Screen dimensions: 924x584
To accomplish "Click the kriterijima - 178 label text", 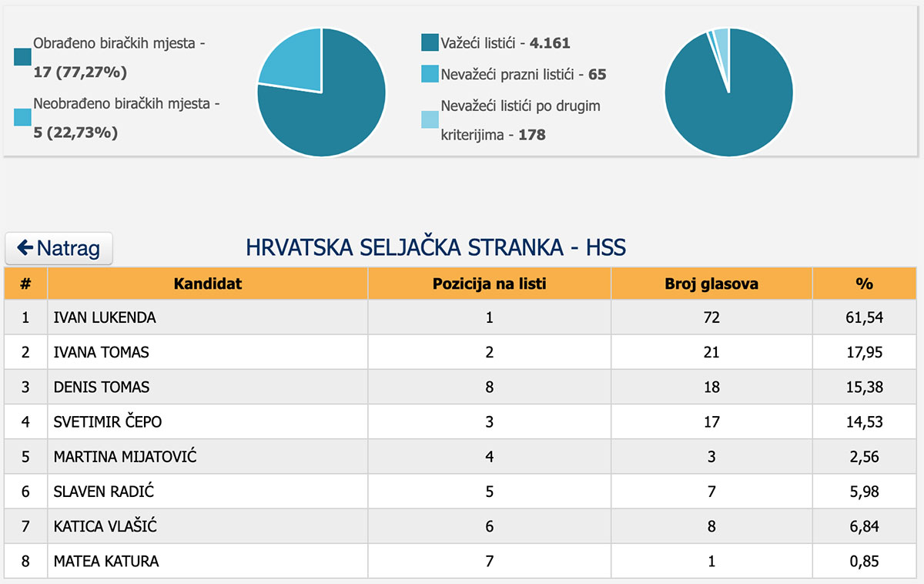I will pos(493,135).
